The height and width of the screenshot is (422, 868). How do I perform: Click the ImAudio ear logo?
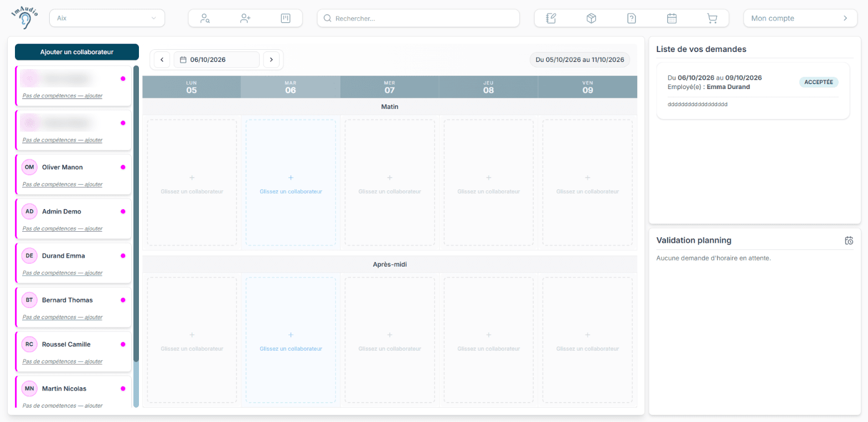pos(25,18)
